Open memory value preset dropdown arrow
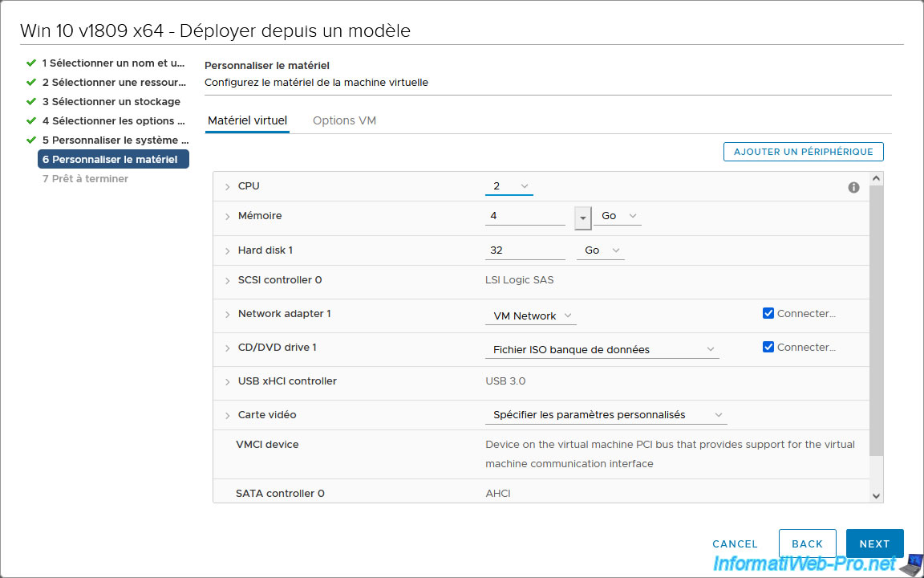This screenshot has height=578, width=924. pyautogui.click(x=583, y=218)
